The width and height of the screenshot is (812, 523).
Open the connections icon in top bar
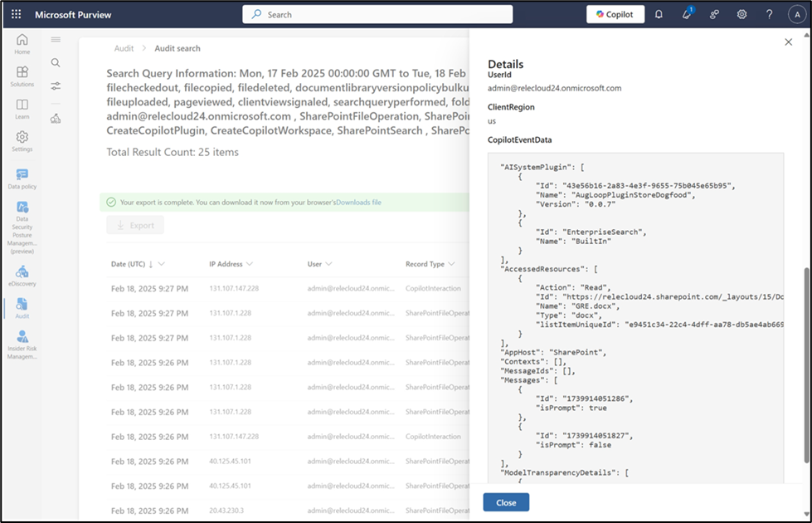point(714,14)
